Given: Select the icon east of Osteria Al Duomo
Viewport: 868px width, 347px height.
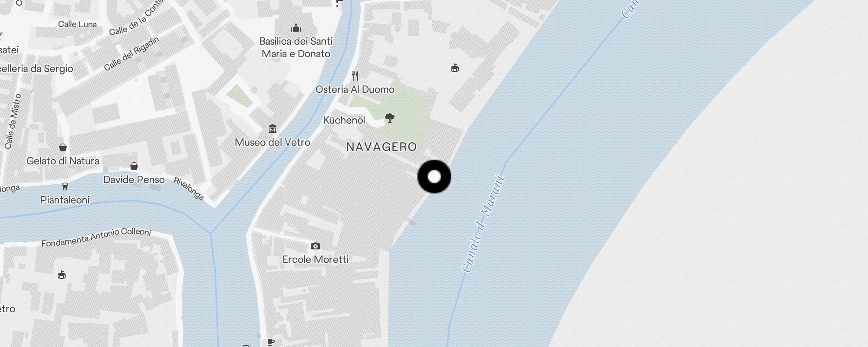Looking at the screenshot, I should [455, 68].
